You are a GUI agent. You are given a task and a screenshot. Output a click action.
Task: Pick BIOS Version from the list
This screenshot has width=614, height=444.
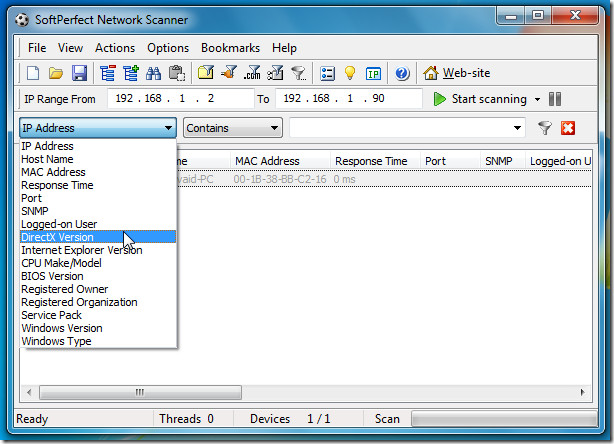[98, 276]
